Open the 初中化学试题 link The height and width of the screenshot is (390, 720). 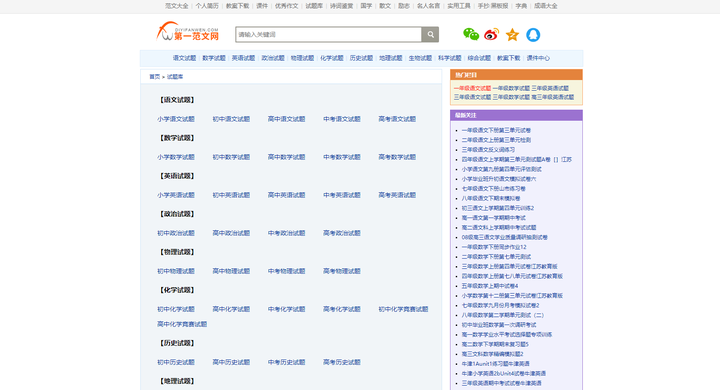(x=176, y=309)
